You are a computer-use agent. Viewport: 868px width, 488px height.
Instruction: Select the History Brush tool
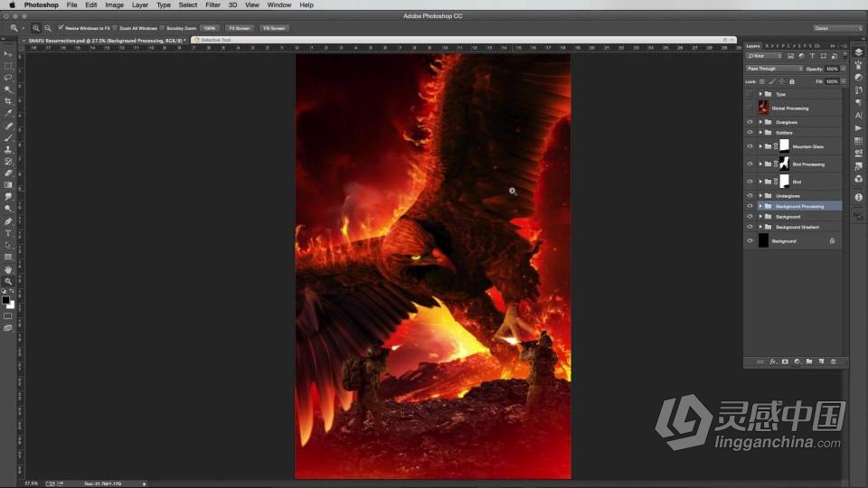click(x=8, y=161)
